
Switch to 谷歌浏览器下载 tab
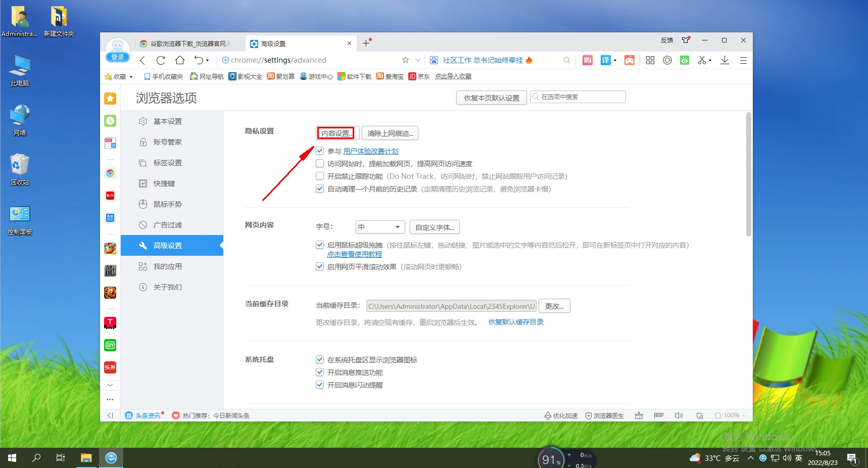tap(190, 43)
